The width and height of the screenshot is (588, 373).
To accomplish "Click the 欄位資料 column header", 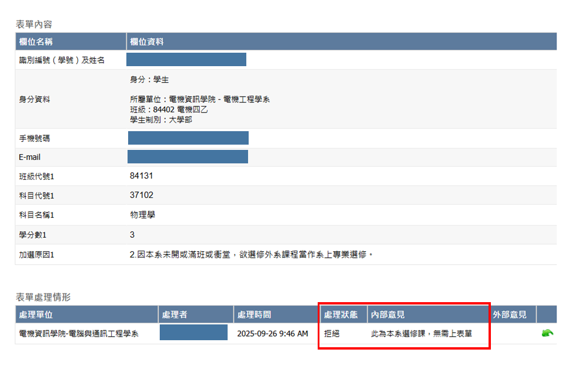I will pyautogui.click(x=146, y=42).
